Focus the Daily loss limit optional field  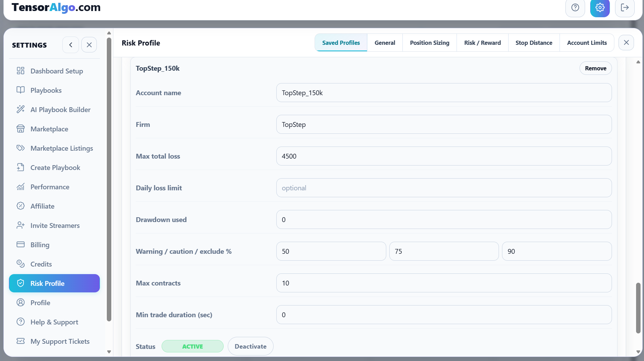click(x=444, y=188)
